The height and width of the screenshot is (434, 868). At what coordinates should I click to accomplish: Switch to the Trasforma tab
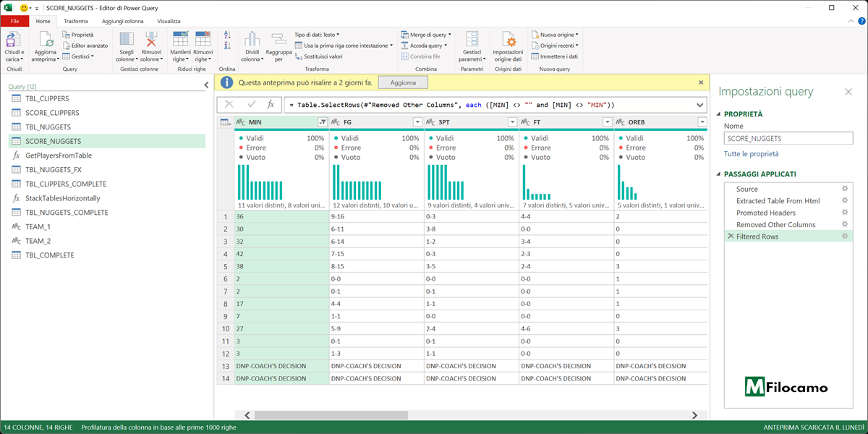pos(75,21)
